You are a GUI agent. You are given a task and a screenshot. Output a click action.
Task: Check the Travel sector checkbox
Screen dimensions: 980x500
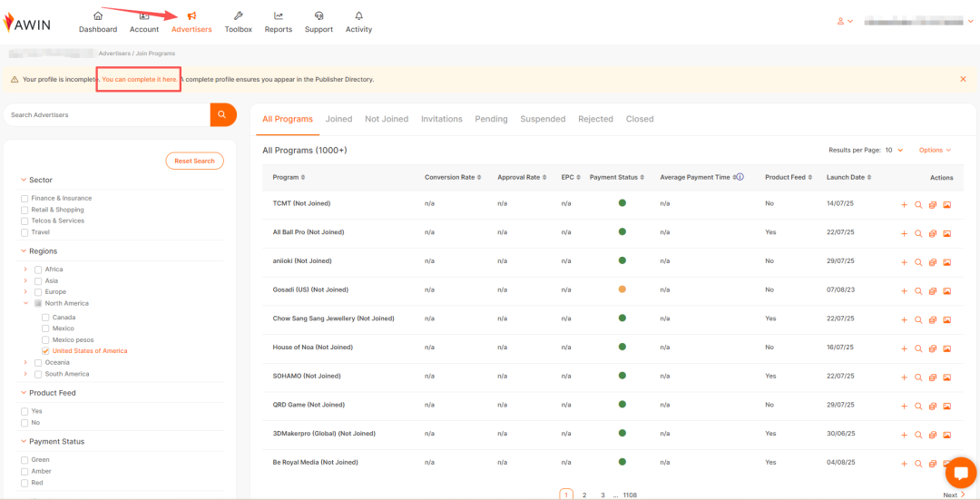point(24,232)
